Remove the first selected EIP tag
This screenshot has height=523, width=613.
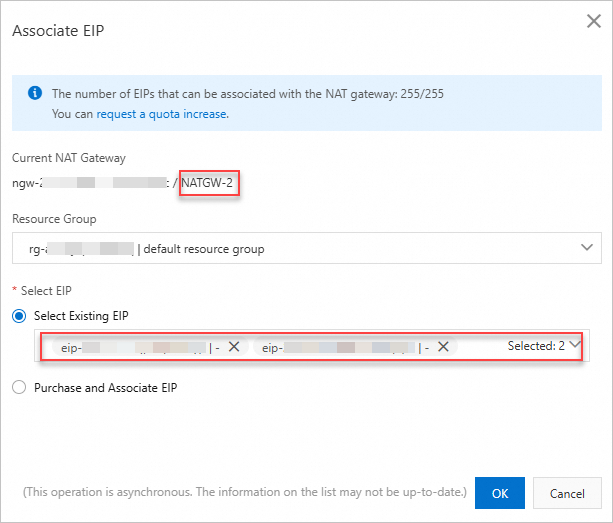coord(234,346)
